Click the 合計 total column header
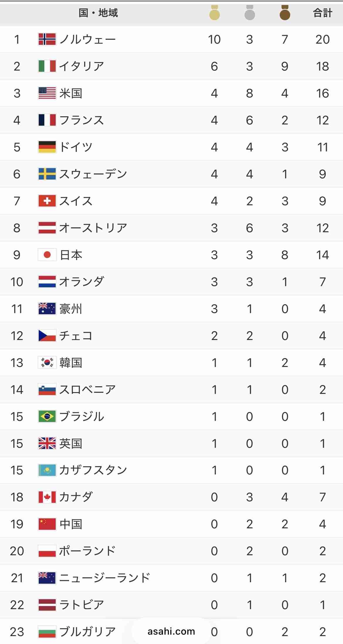This screenshot has height=644, width=343. pos(322,13)
